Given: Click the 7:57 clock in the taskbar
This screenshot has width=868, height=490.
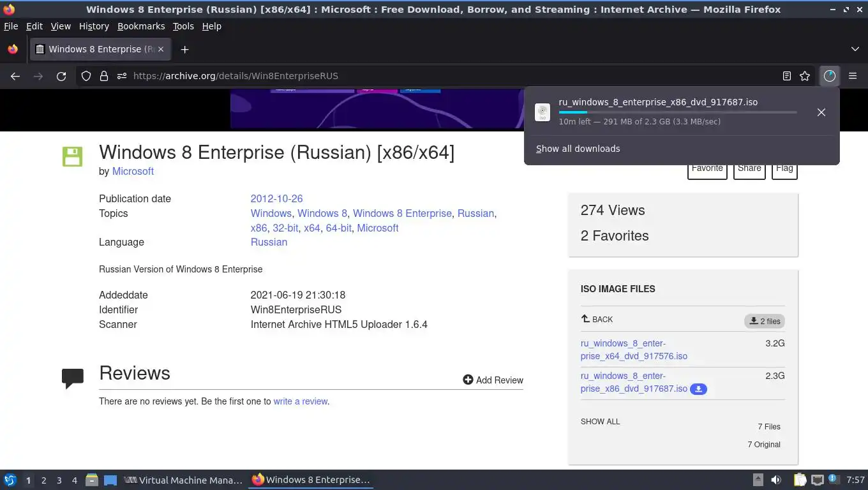Looking at the screenshot, I should 855,480.
